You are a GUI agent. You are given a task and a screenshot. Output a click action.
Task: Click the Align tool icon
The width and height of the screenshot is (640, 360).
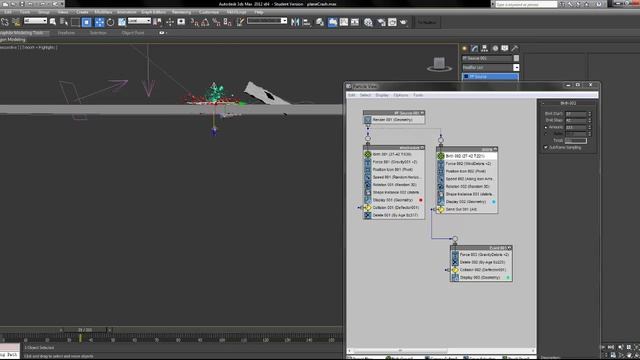coord(307,22)
